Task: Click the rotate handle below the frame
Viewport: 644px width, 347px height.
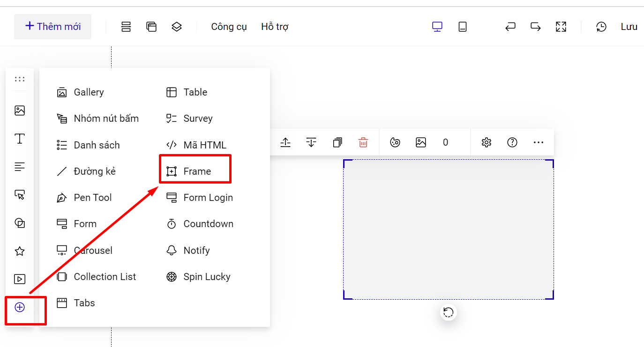Action: coord(449,312)
